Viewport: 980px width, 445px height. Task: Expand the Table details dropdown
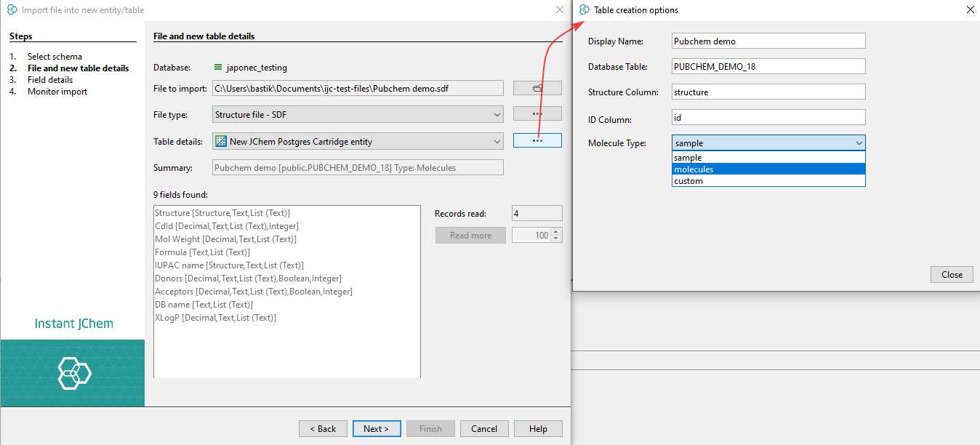(x=497, y=141)
